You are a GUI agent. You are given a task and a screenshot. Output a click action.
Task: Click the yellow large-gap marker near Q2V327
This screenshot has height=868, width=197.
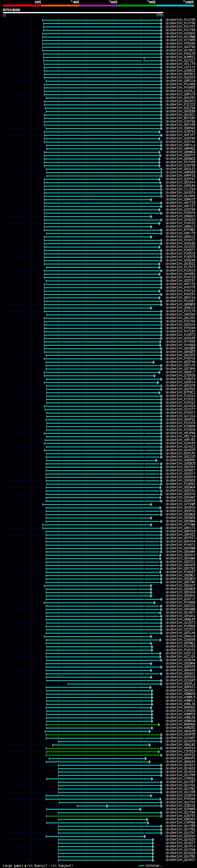click(x=144, y=59)
